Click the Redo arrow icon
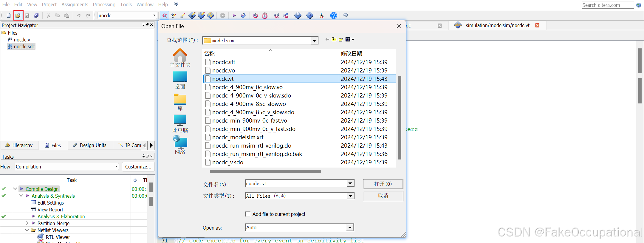Screen dimensions: 644x243 pyautogui.click(x=88, y=16)
